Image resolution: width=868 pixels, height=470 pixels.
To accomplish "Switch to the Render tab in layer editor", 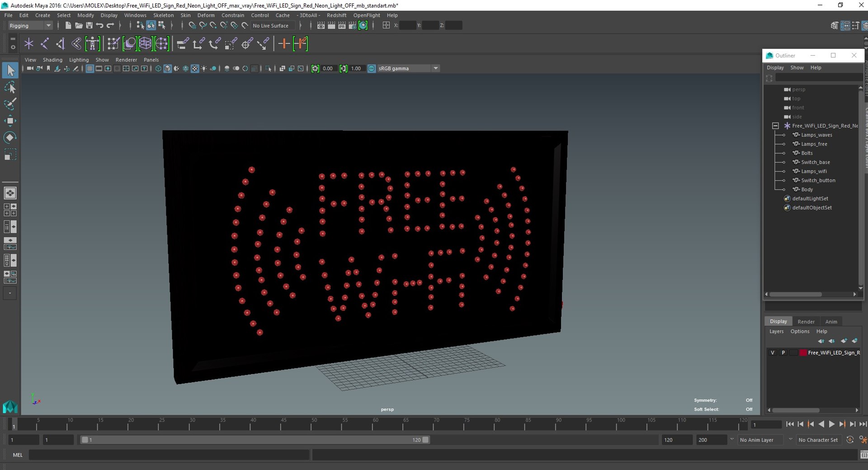I will (806, 322).
